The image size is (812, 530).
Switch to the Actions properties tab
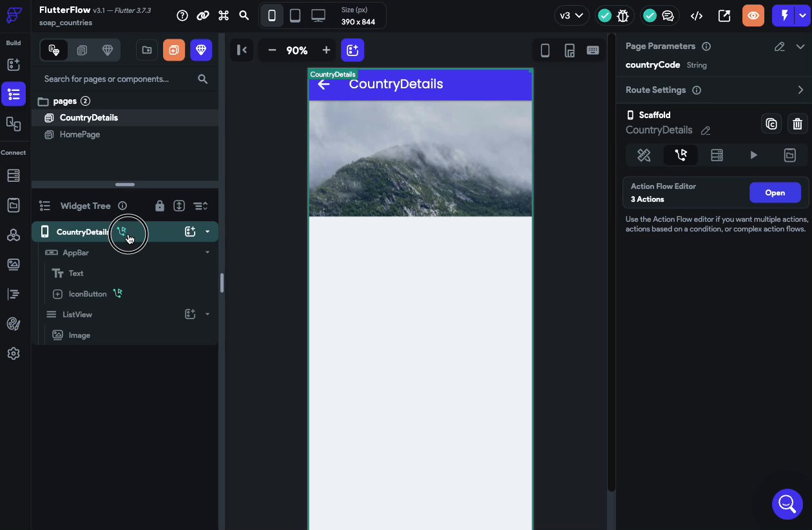click(681, 155)
